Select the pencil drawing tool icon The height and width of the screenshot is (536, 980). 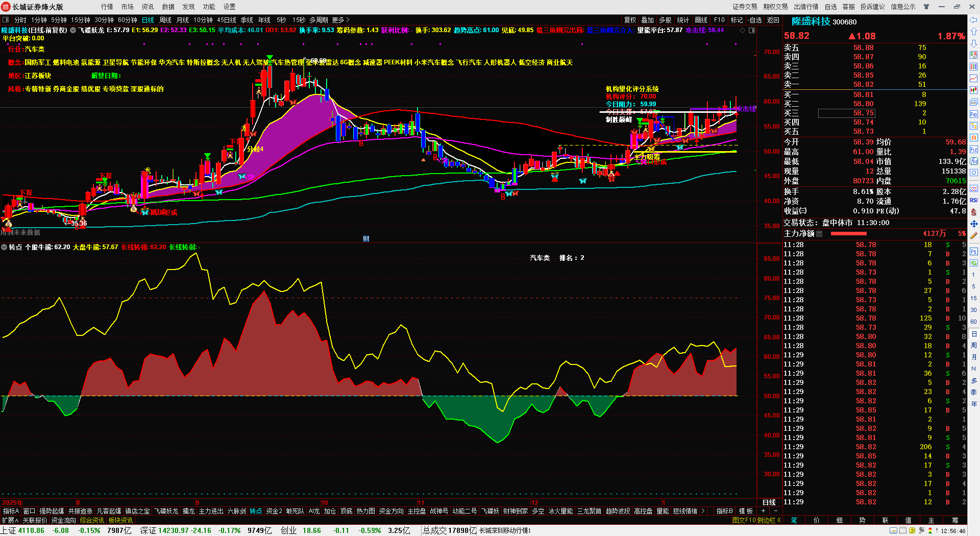(973, 235)
